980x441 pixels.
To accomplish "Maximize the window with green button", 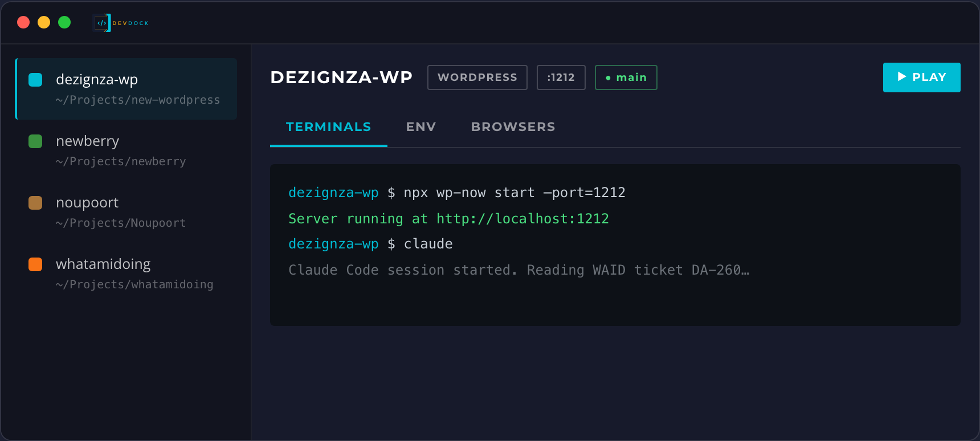I will (x=64, y=22).
